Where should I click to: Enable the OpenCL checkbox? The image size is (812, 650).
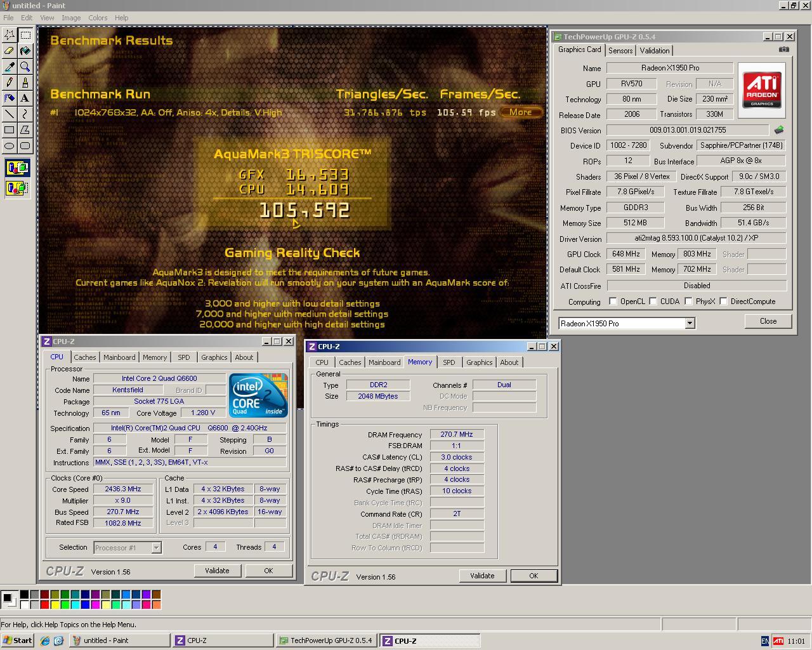click(x=613, y=302)
